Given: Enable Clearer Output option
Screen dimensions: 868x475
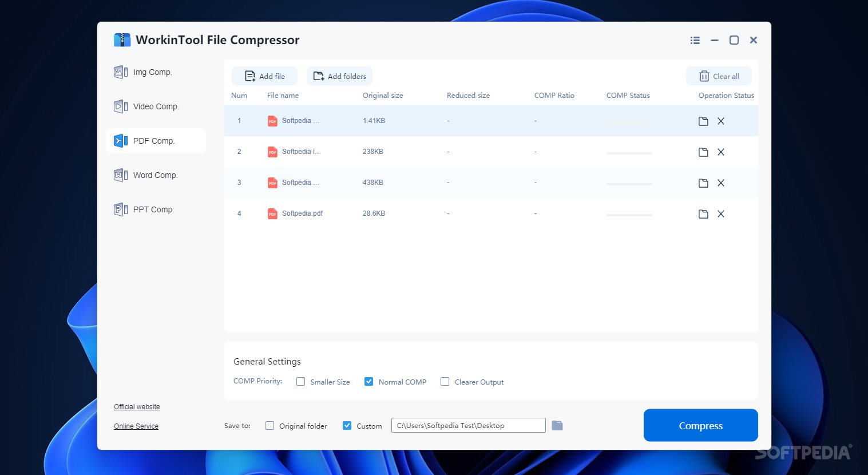Looking at the screenshot, I should click(x=445, y=382).
